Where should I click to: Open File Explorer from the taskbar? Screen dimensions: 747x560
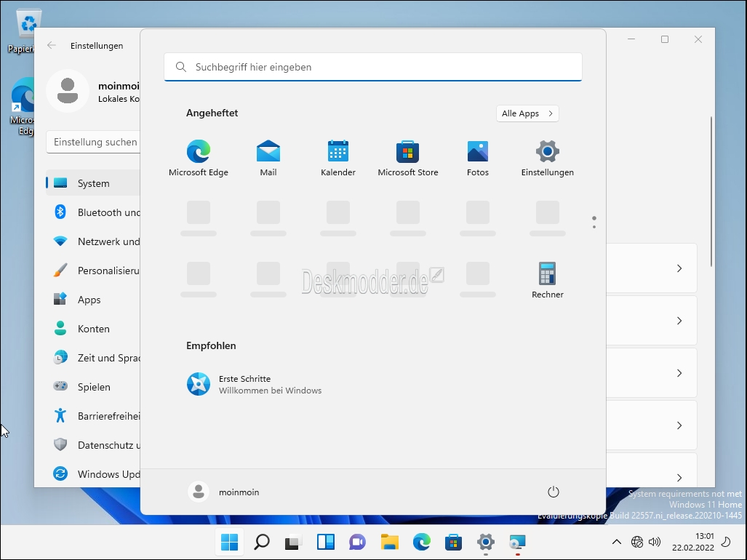(x=390, y=542)
